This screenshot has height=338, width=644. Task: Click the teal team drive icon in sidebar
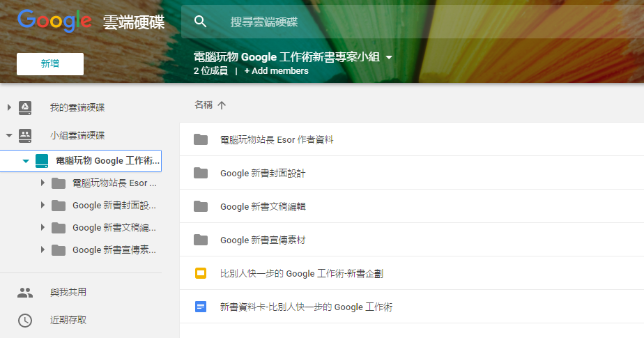pyautogui.click(x=42, y=161)
